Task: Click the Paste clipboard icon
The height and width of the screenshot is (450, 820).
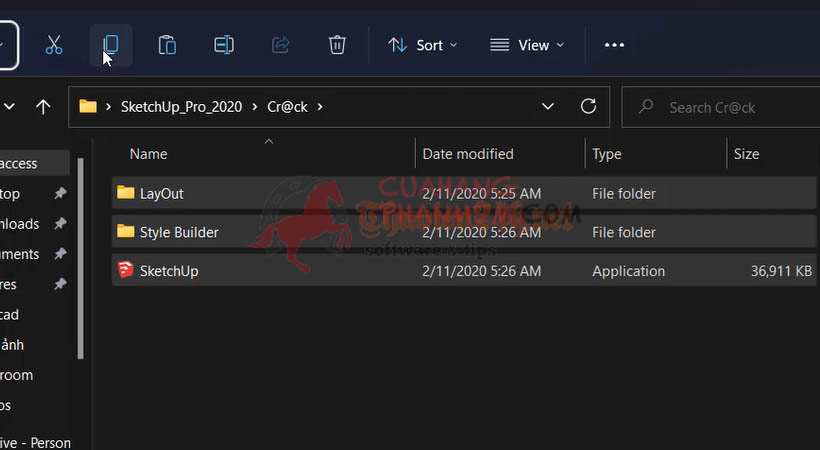Action: pos(167,46)
